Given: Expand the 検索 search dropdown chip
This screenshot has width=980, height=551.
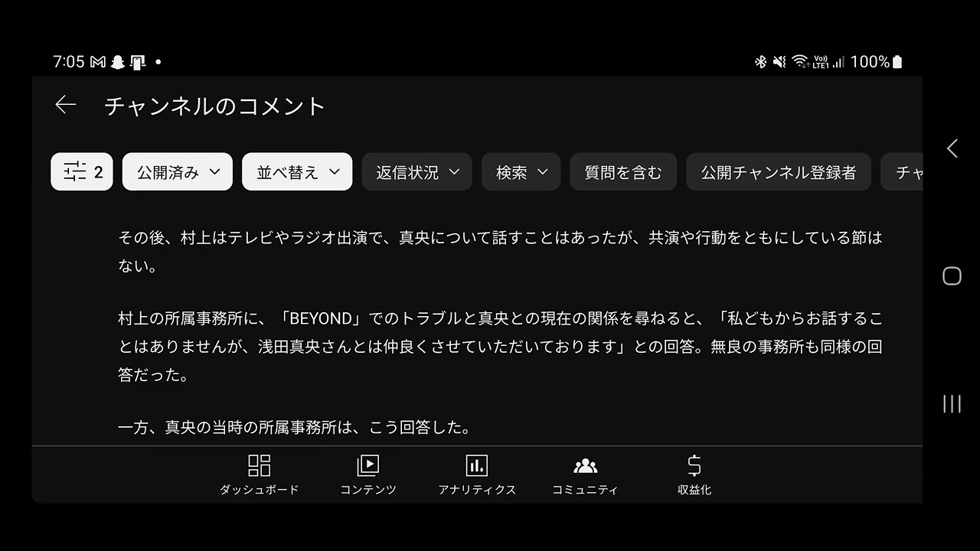Looking at the screenshot, I should [x=521, y=172].
